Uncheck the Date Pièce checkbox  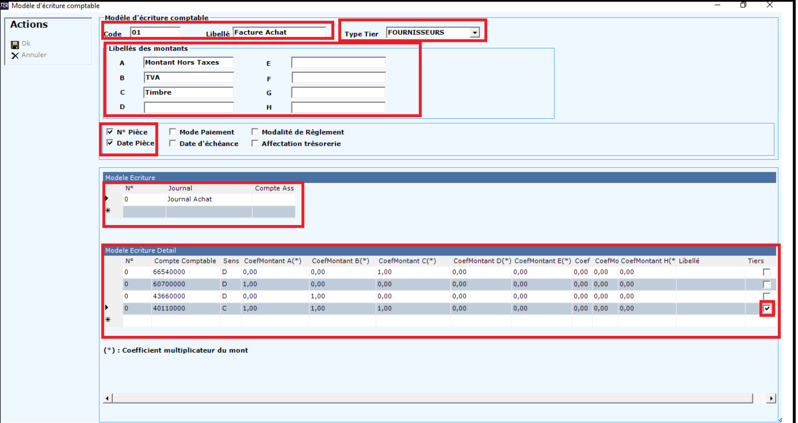click(110, 143)
